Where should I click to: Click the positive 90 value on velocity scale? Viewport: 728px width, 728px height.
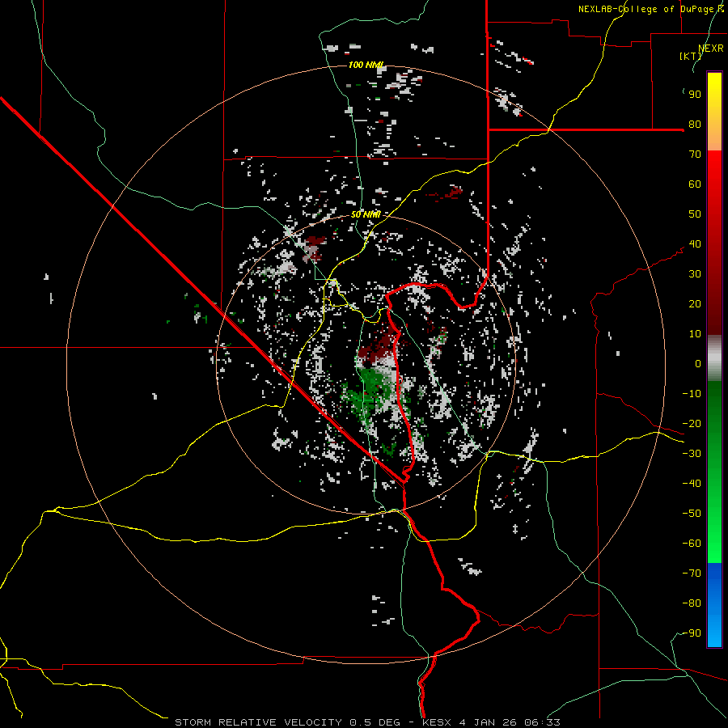coord(695,95)
